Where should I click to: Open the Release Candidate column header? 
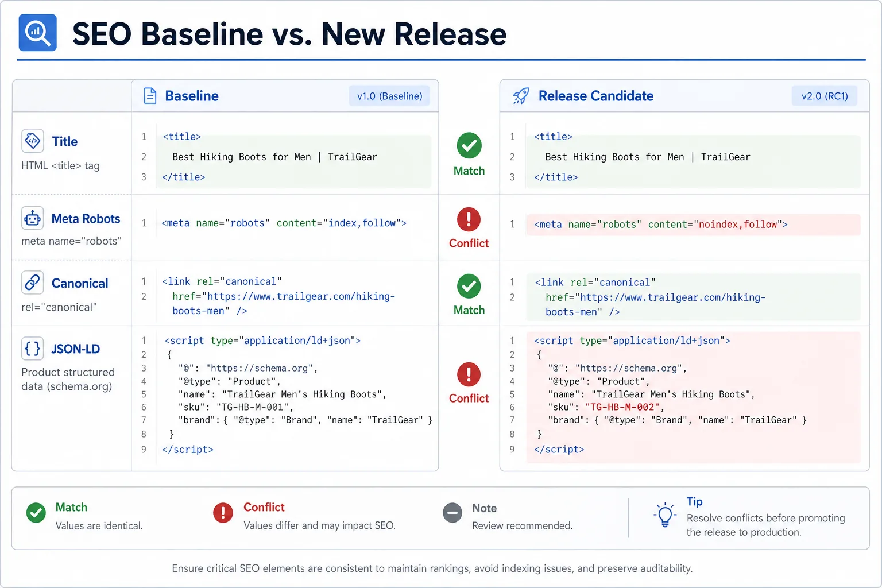pyautogui.click(x=596, y=96)
